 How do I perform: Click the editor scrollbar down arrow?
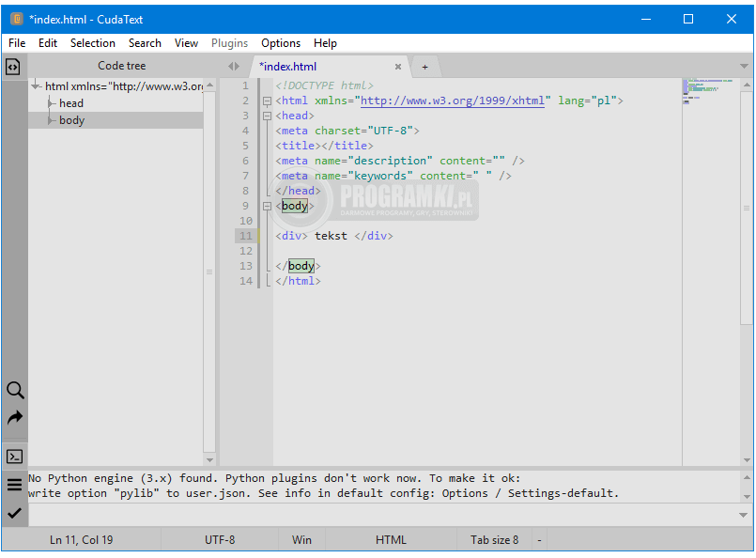click(x=747, y=459)
